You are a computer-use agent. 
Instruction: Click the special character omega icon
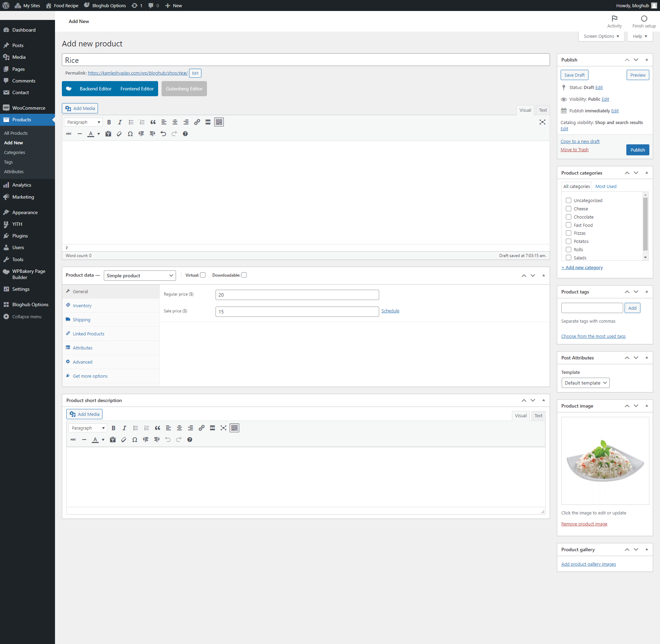(x=130, y=134)
